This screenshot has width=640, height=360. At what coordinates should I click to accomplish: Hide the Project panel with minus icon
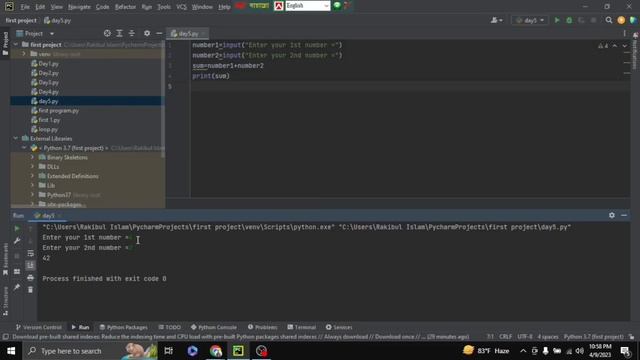pyautogui.click(x=159, y=33)
